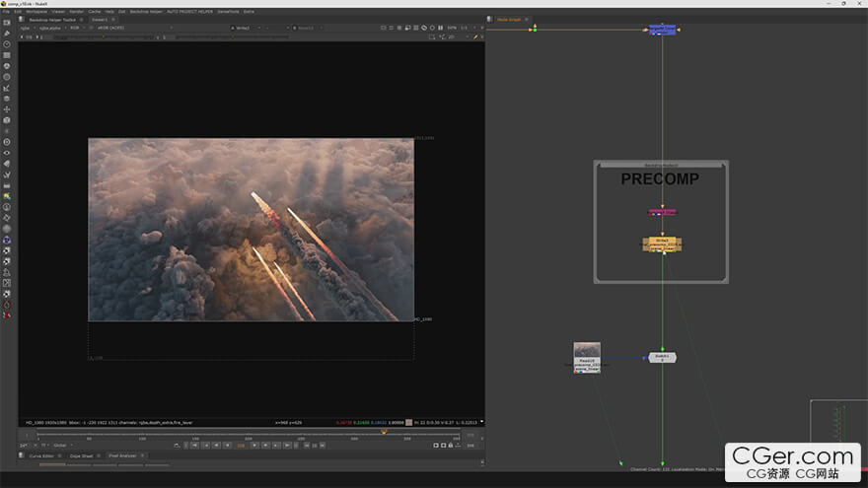
Task: Open the Time nodes toolbar menu
Action: [x=7, y=44]
